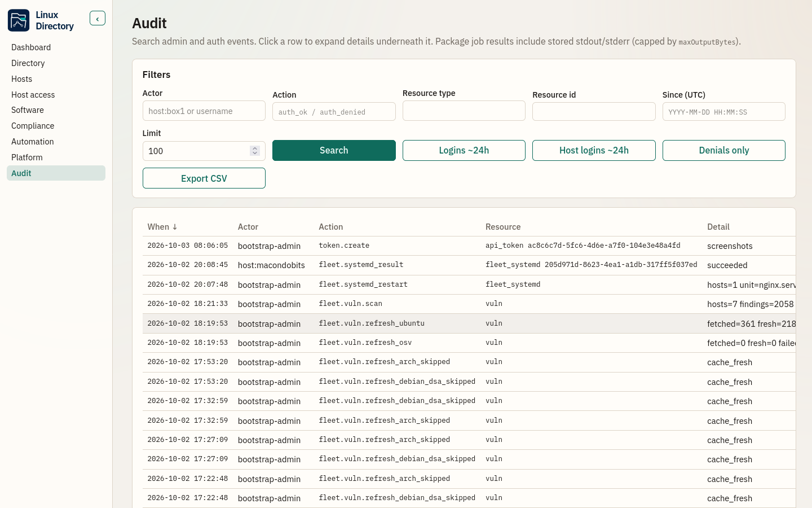Click the Linux Directory logo icon
Image resolution: width=812 pixels, height=508 pixels.
coord(19,20)
